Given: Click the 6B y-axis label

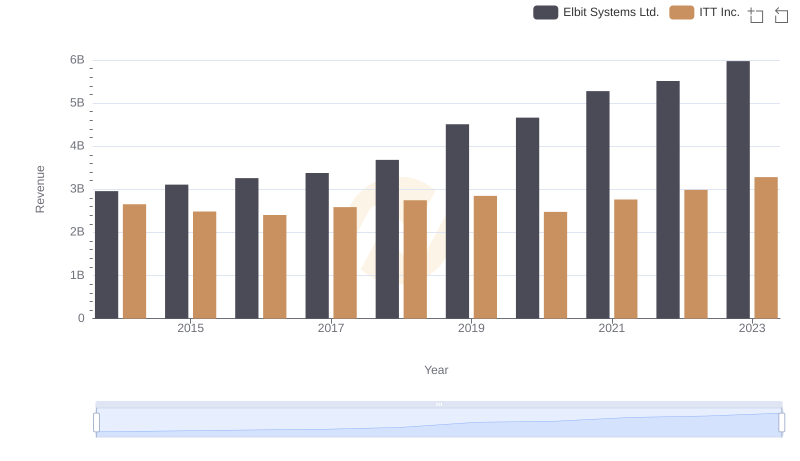Looking at the screenshot, I should tap(77, 60).
